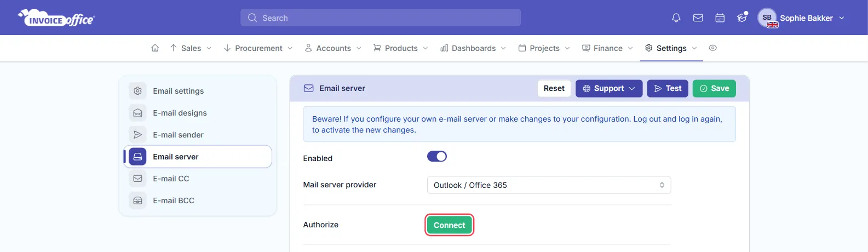Open the Dashboards menu
The image size is (868, 252).
[x=473, y=48]
